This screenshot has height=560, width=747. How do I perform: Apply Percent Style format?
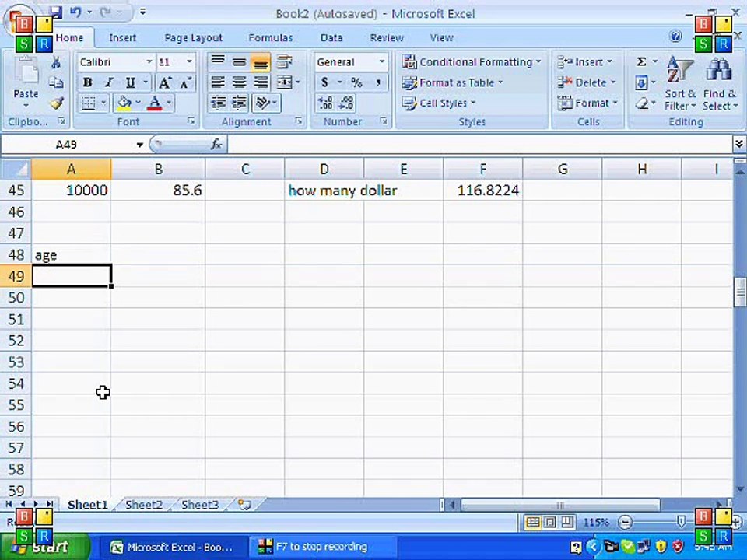click(356, 82)
